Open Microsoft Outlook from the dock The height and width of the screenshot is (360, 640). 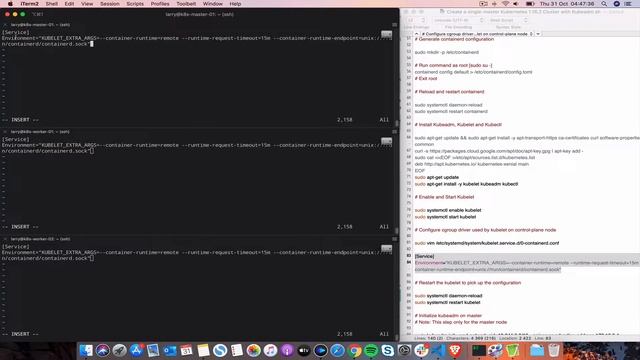coord(169,350)
